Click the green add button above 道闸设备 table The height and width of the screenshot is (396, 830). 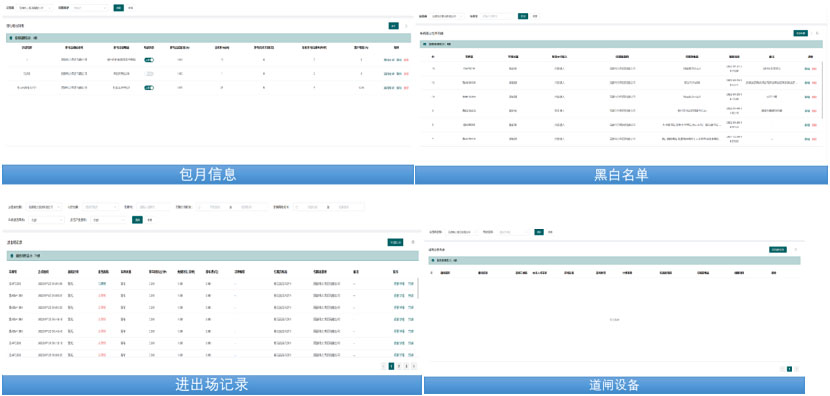(x=778, y=249)
